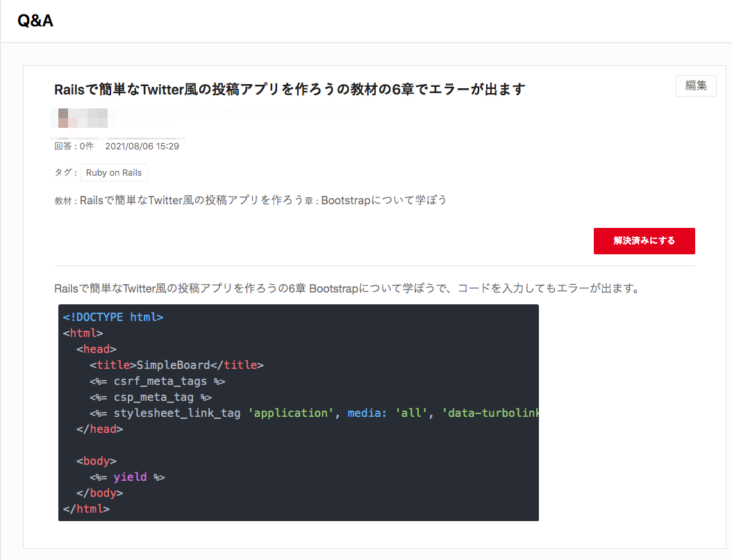Screen dimensions: 732x560
Task: Click the timestamp 2021/08/06 15:29
Action: 142,146
